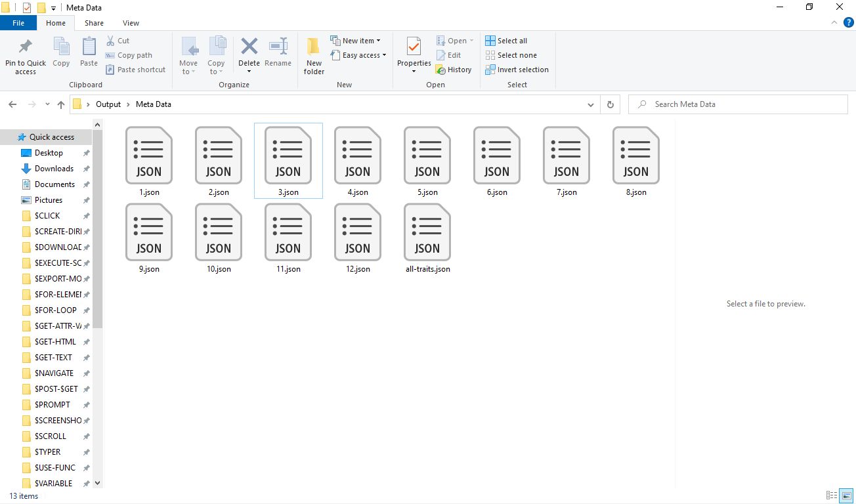
Task: Click Output in the address path
Action: tap(108, 104)
